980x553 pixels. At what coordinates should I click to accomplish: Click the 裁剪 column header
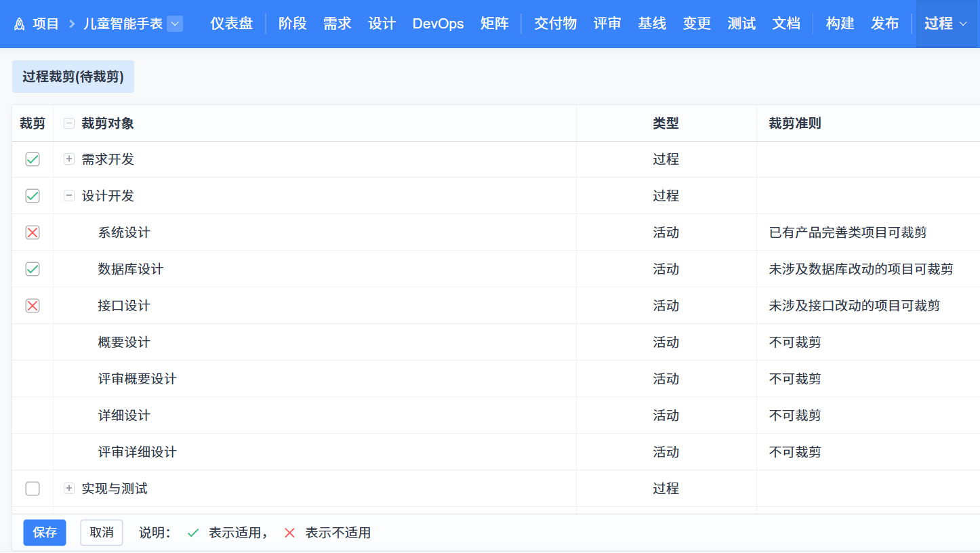[33, 123]
